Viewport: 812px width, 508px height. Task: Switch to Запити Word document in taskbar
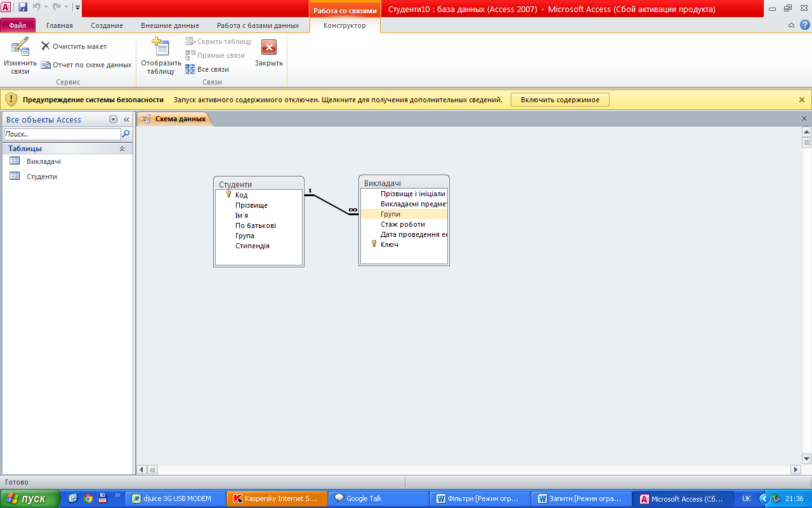click(x=582, y=498)
